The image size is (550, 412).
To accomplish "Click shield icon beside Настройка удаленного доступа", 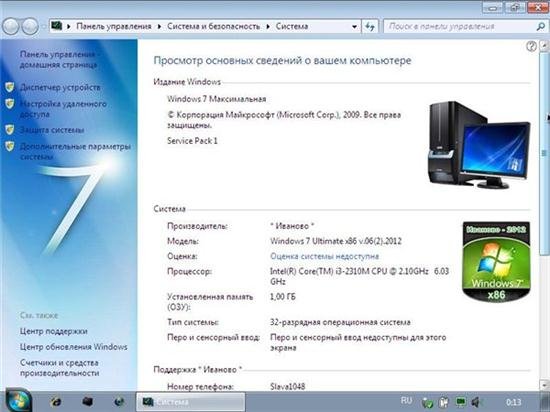I will coord(10,103).
